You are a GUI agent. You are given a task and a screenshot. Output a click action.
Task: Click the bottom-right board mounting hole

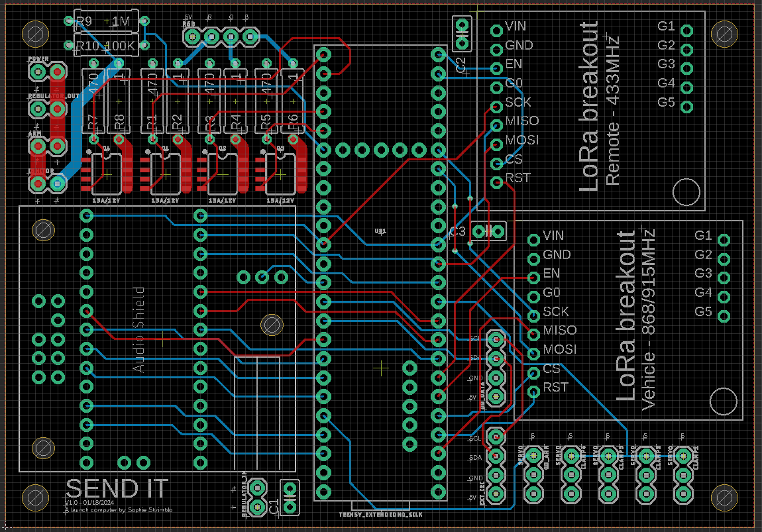click(x=725, y=498)
